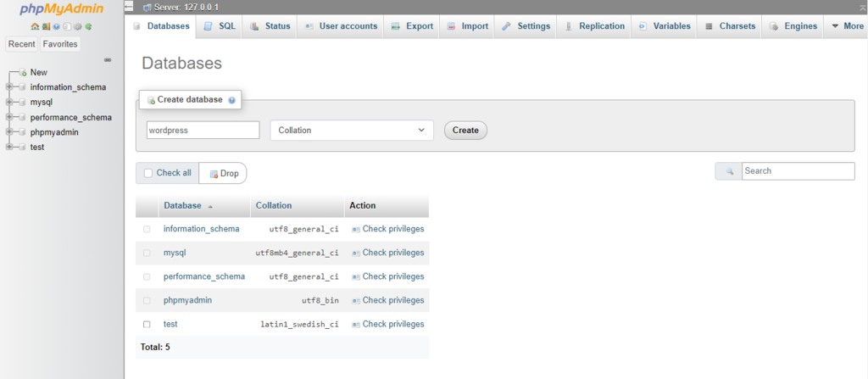Viewport: 868px width, 379px height.
Task: Expand the More menu in top tabs
Action: [x=845, y=26]
